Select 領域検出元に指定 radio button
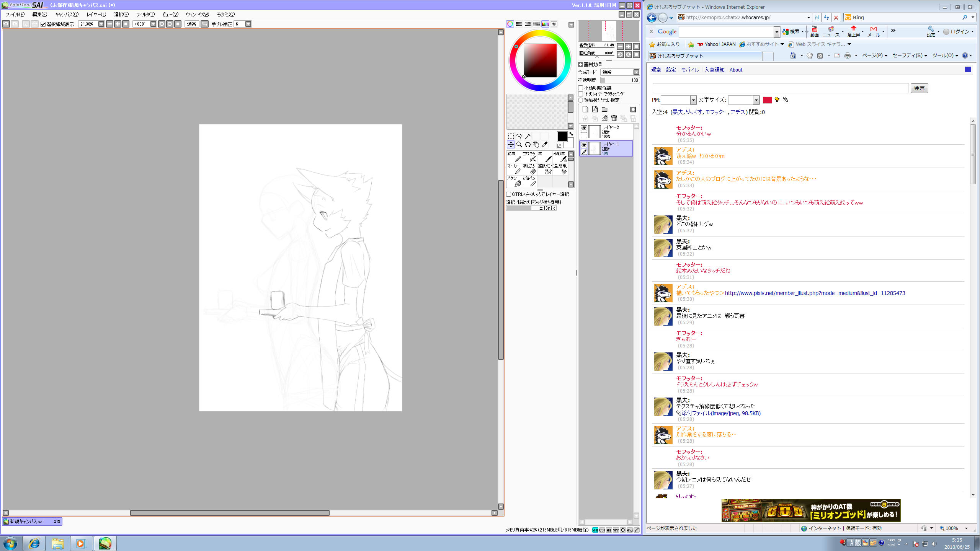This screenshot has height=551, width=980. (581, 100)
